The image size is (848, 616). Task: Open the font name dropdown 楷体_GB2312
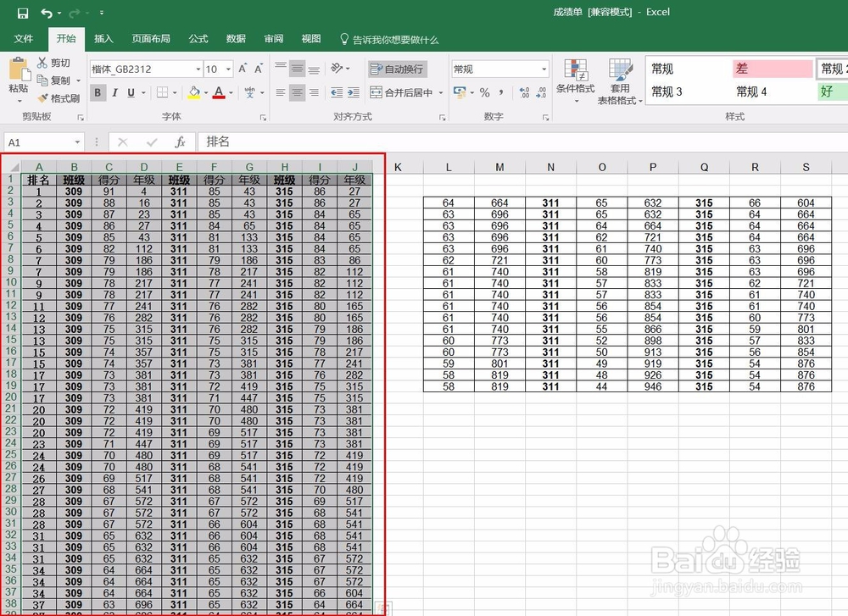(x=198, y=69)
